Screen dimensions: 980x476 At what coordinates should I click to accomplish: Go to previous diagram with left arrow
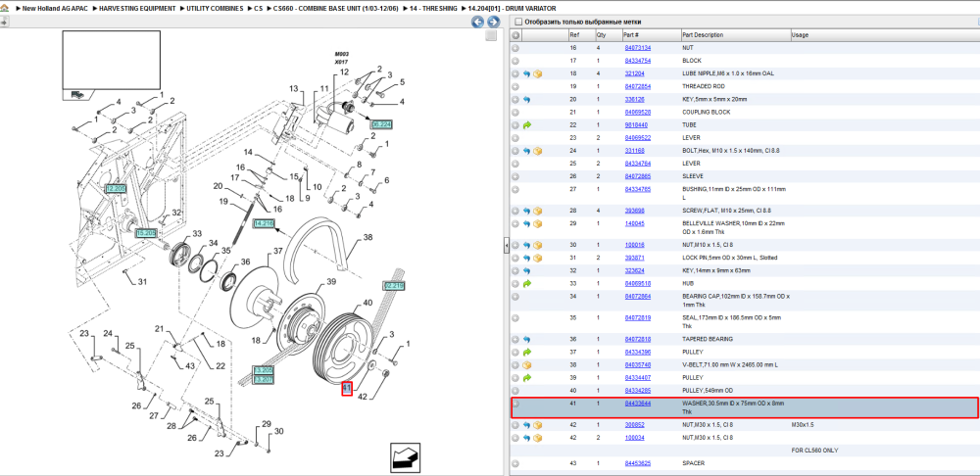click(477, 22)
